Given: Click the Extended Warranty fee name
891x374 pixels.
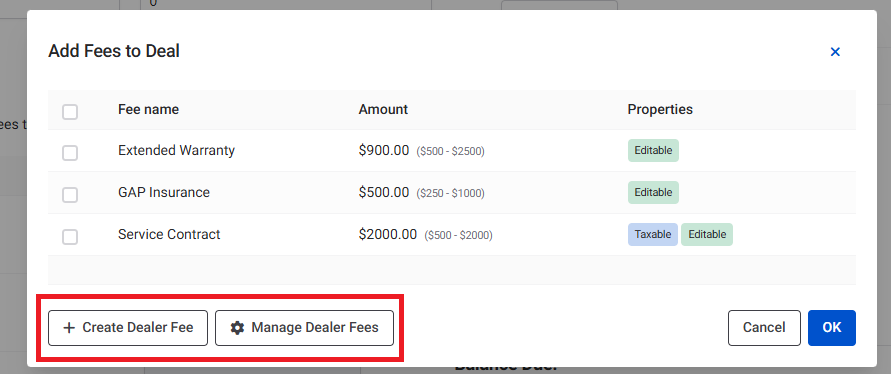Looking at the screenshot, I should pos(176,151).
